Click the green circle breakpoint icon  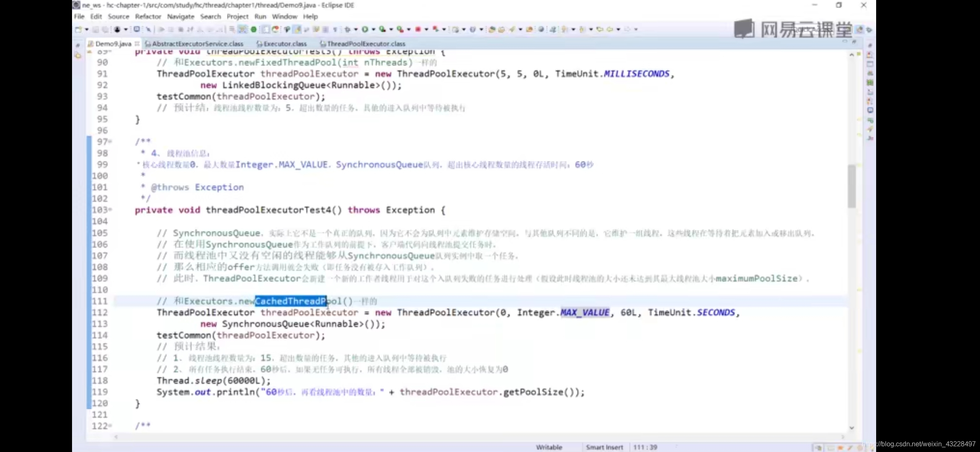click(253, 29)
